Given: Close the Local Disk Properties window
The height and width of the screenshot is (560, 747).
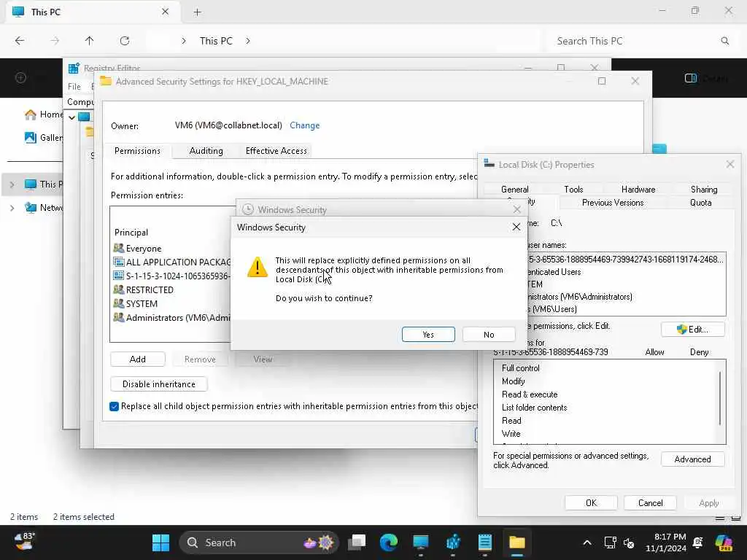Looking at the screenshot, I should point(729,164).
